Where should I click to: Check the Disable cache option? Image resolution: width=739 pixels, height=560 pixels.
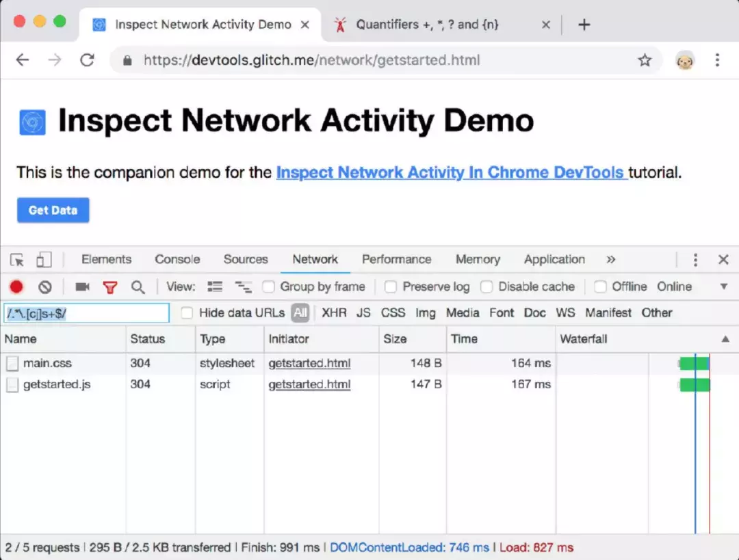487,286
